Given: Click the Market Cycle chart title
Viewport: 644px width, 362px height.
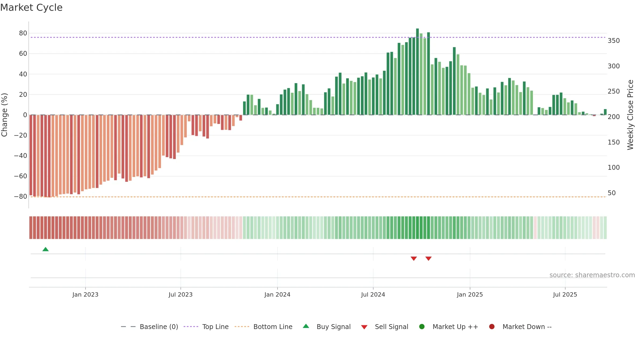Looking at the screenshot, I should click(x=31, y=8).
